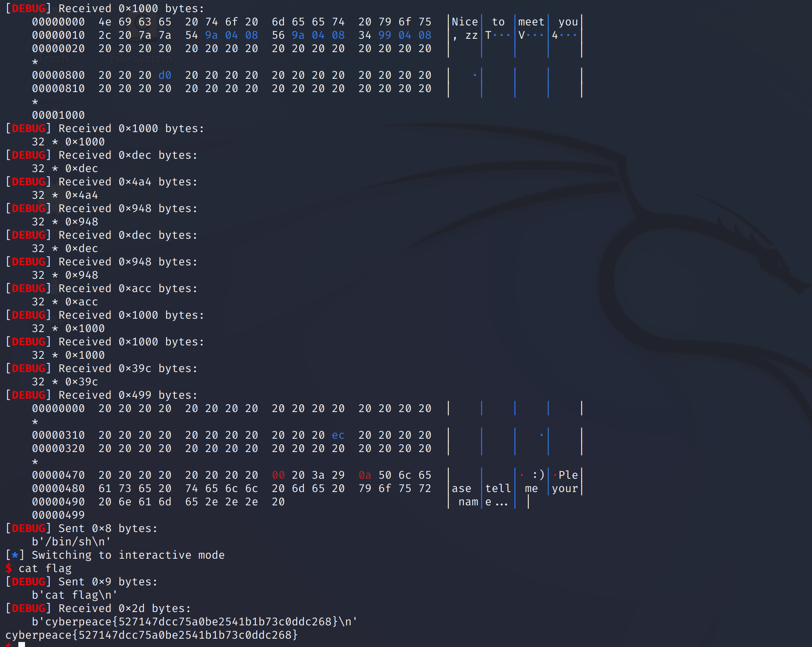Click the blue d0 byte at offset 00000800
812x647 pixels.
pyautogui.click(x=165, y=75)
